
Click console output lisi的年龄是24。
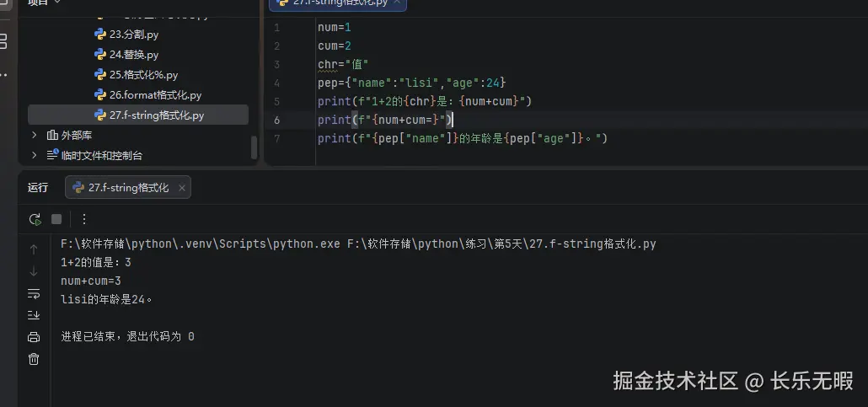coord(106,300)
